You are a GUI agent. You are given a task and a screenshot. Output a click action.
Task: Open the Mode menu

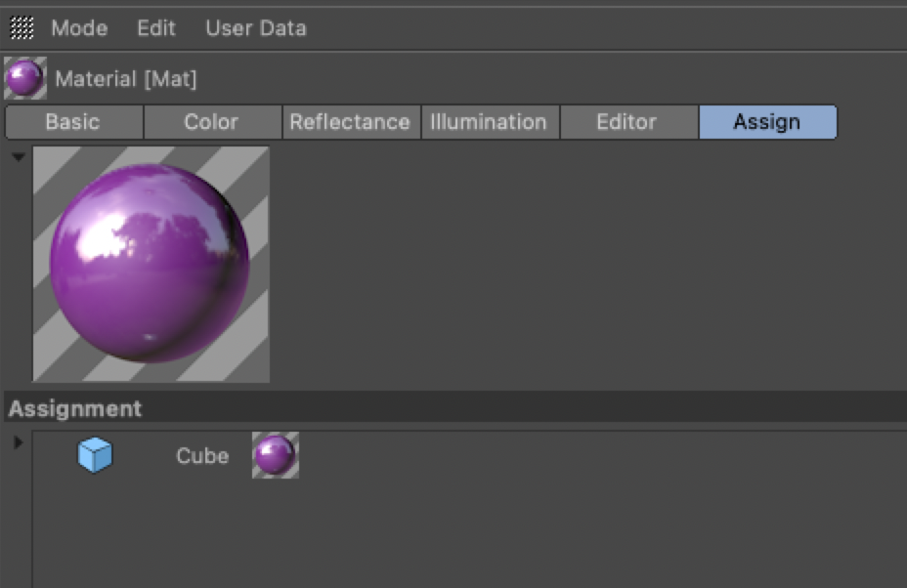coord(79,27)
